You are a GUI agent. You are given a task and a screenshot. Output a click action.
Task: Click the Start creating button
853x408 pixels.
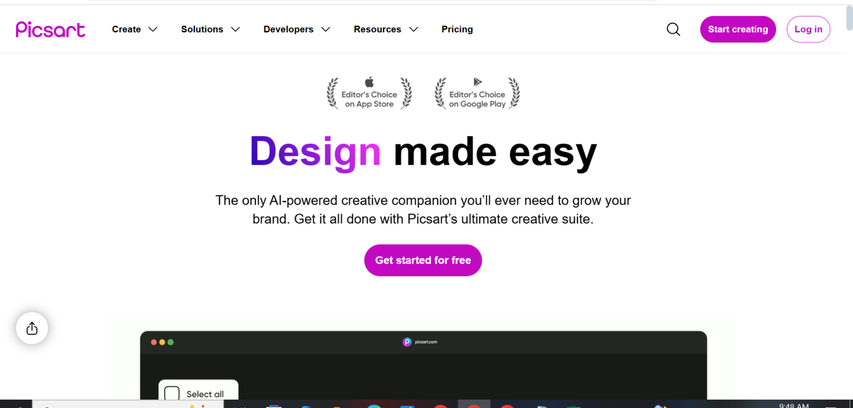click(x=738, y=29)
